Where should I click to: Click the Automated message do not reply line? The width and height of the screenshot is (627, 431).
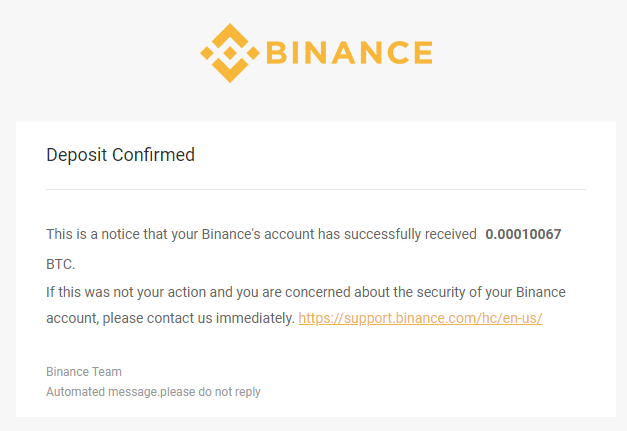click(x=154, y=392)
